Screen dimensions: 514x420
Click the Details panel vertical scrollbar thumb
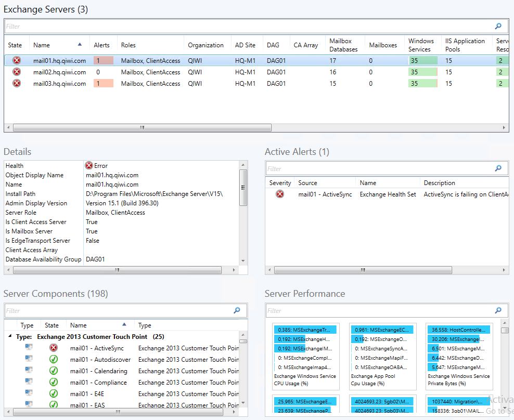(x=243, y=188)
